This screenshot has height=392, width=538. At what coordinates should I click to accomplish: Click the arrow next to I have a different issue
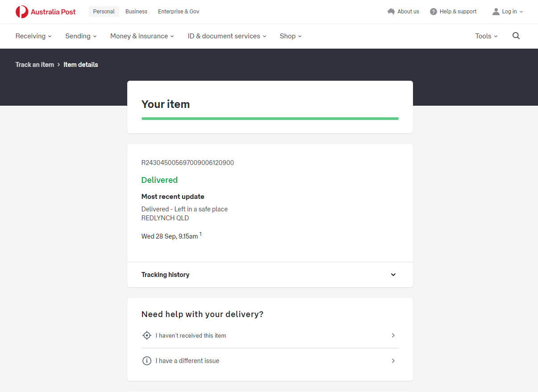[393, 361]
